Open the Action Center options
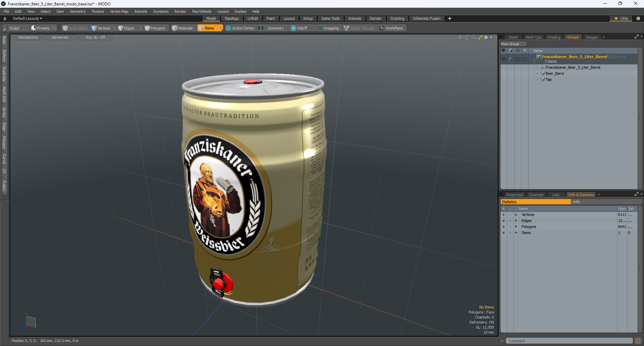The width and height of the screenshot is (644, 346). pos(240,28)
